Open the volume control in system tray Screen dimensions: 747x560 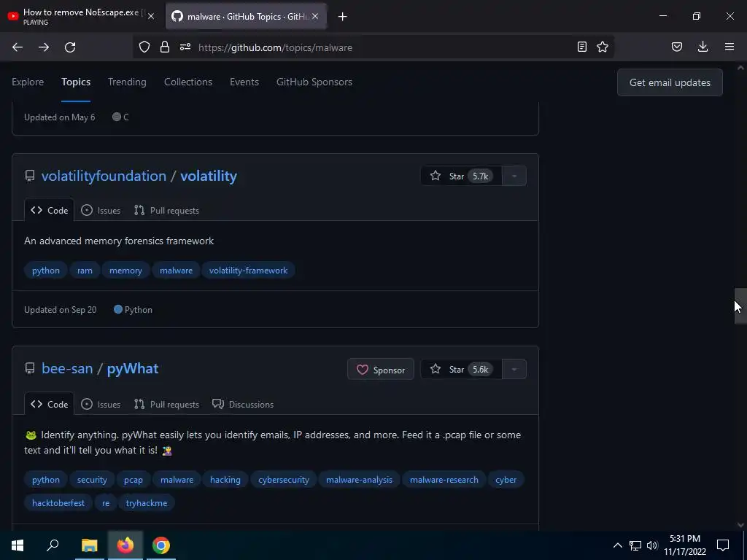pyautogui.click(x=651, y=545)
